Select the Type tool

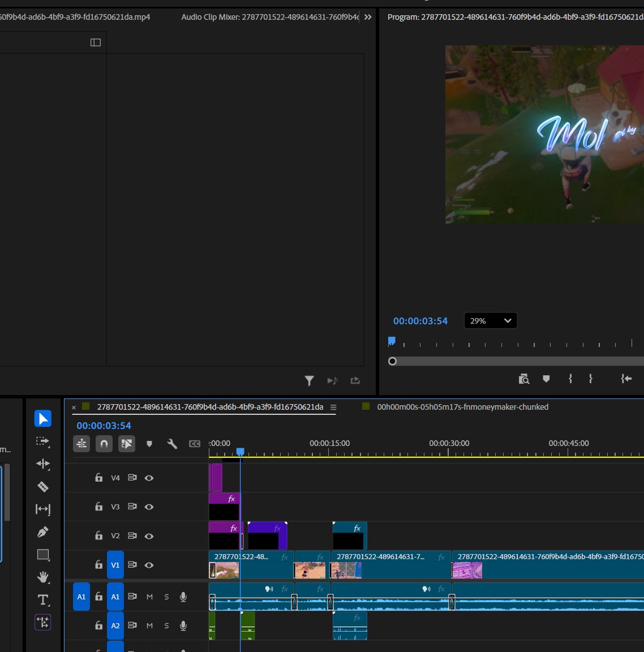click(43, 600)
